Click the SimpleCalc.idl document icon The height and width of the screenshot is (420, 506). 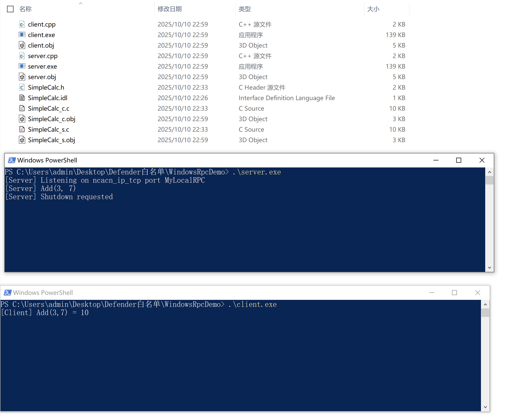[x=22, y=98]
